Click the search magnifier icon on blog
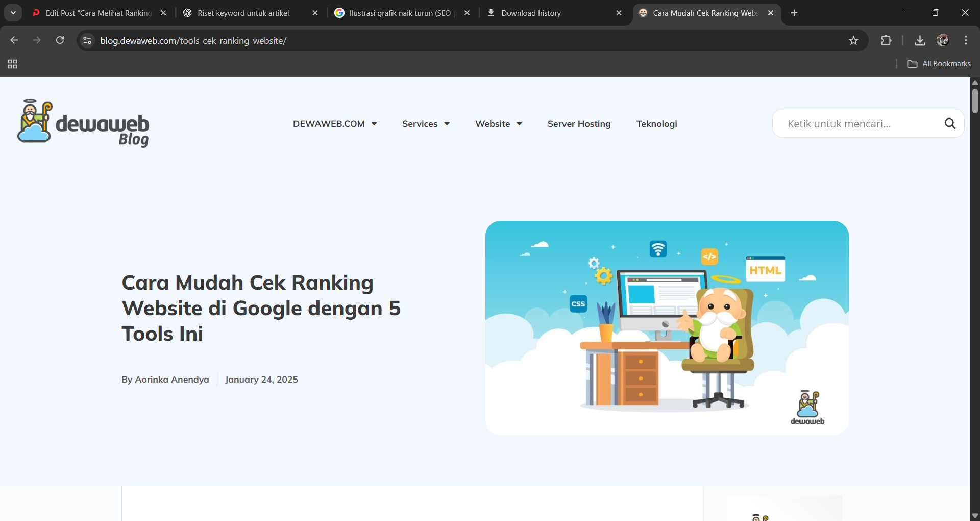Image resolution: width=980 pixels, height=521 pixels. click(950, 123)
